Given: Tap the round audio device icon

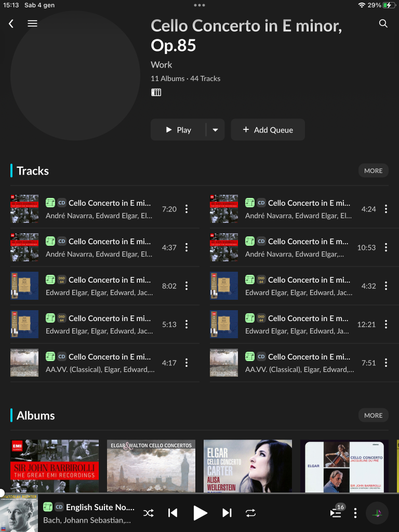Looking at the screenshot, I should coord(377,513).
